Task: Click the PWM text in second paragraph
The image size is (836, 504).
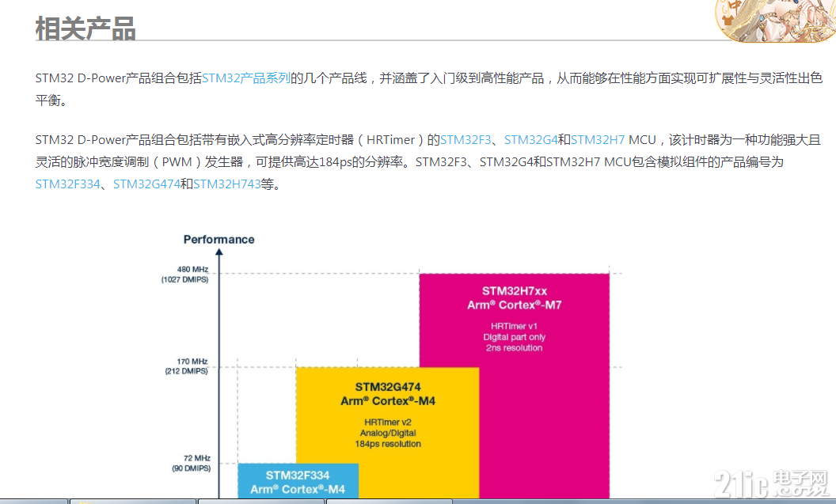Action: (177, 162)
